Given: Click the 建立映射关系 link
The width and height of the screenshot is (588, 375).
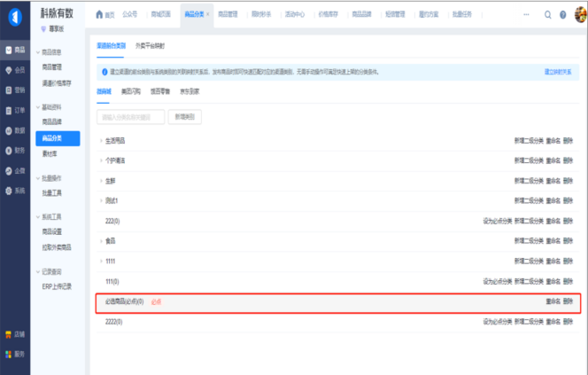Looking at the screenshot, I should [558, 72].
